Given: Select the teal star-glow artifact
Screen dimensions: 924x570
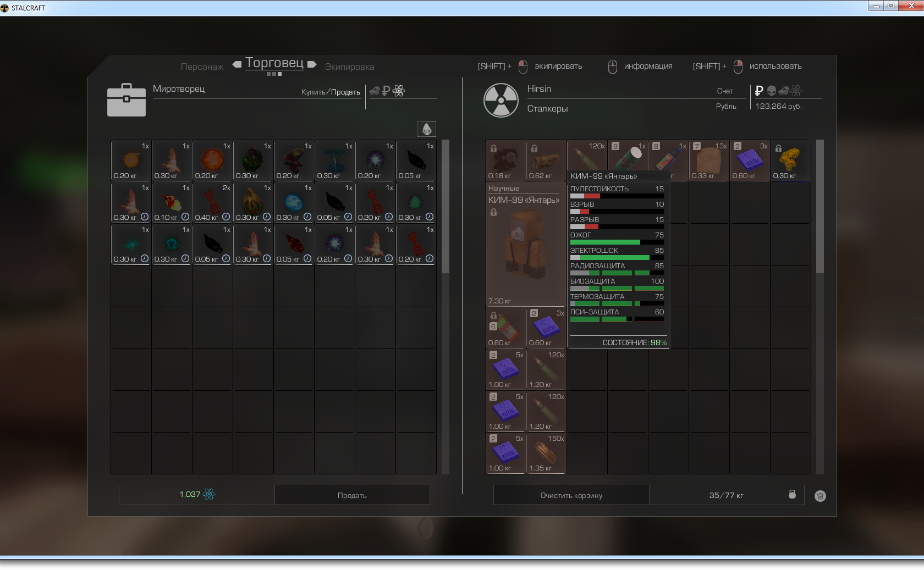Looking at the screenshot, I should [131, 244].
